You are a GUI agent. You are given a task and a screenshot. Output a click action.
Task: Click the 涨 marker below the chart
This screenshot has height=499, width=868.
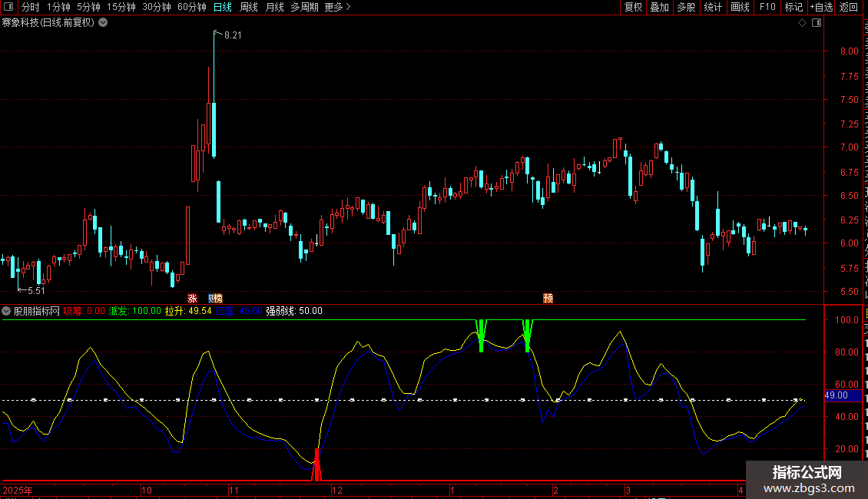(192, 298)
